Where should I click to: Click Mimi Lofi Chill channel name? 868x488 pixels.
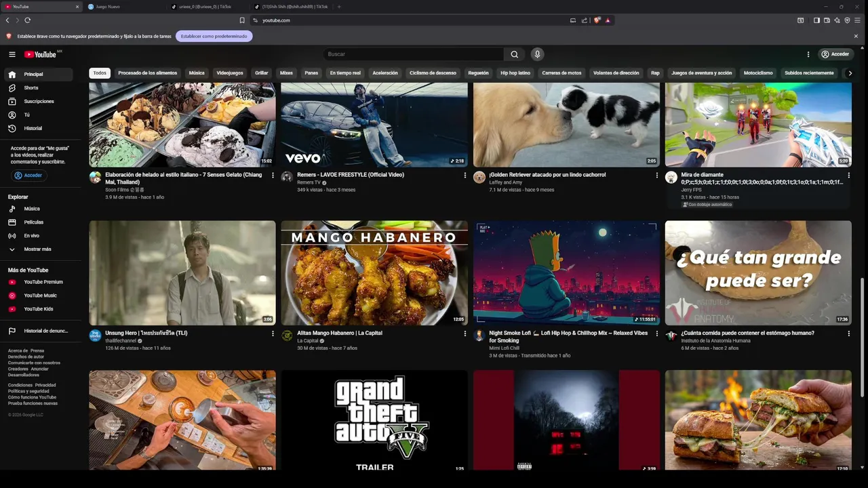[504, 348]
